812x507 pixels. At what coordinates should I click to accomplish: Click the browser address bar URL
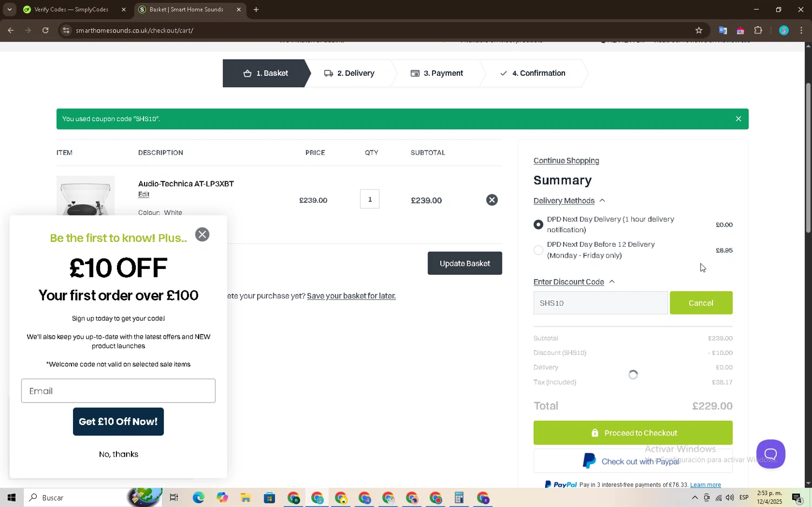coord(134,30)
